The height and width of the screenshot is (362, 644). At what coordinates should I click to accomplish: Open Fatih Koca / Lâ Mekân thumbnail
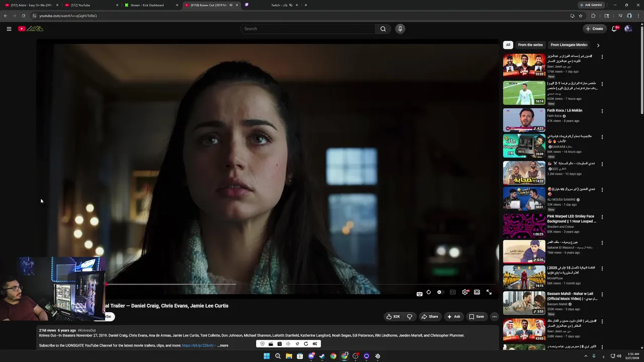[524, 119]
